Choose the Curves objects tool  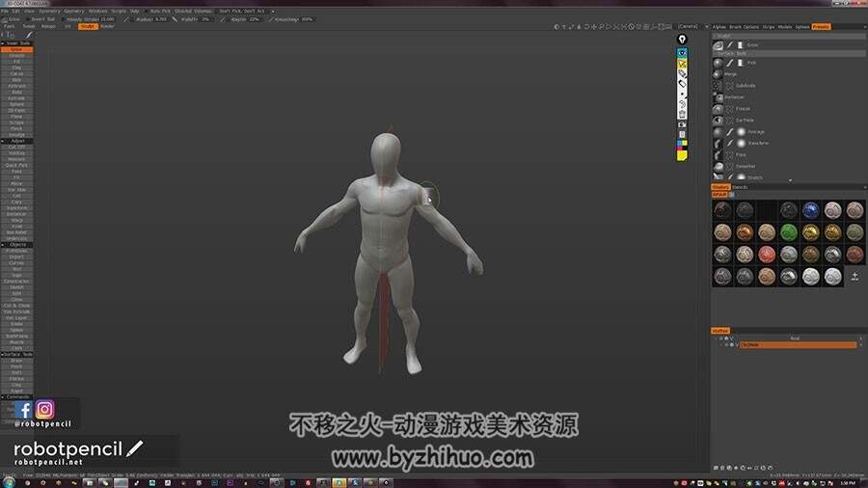coord(16,263)
